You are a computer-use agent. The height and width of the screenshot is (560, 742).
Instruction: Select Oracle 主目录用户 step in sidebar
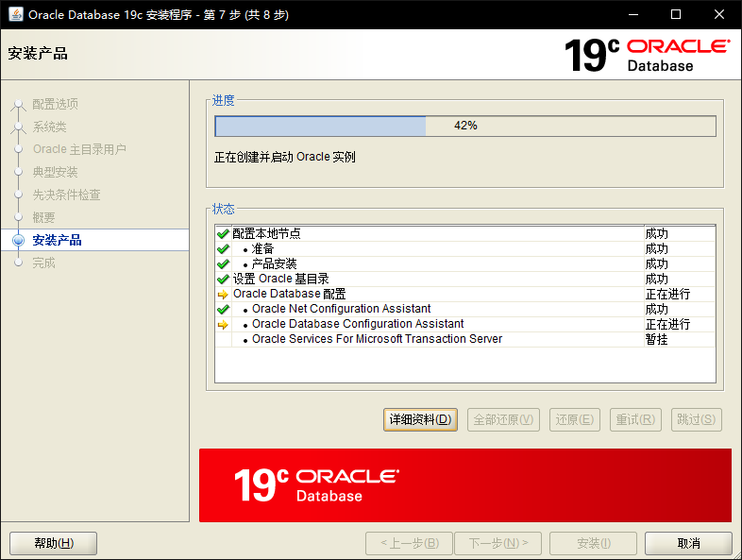79,149
